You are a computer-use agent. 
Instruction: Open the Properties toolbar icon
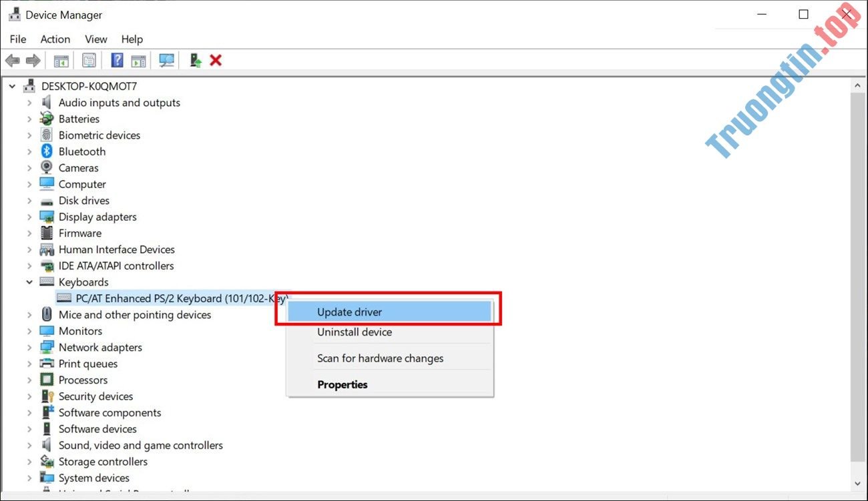(89, 61)
